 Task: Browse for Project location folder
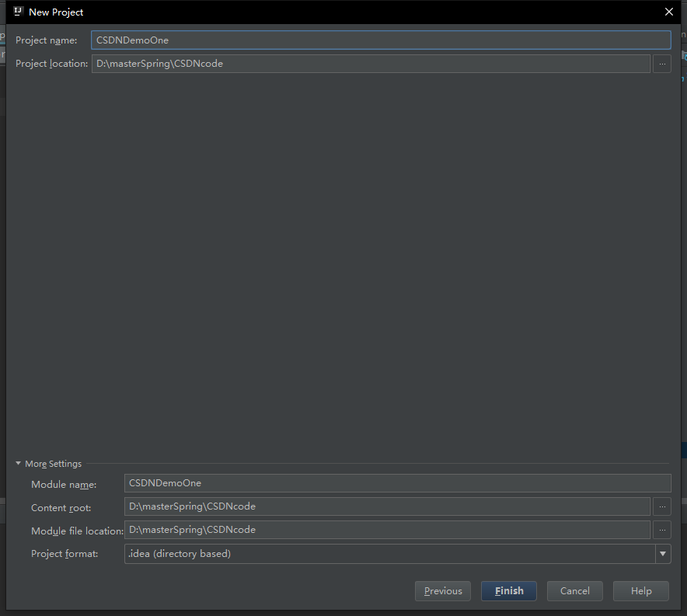coord(662,64)
